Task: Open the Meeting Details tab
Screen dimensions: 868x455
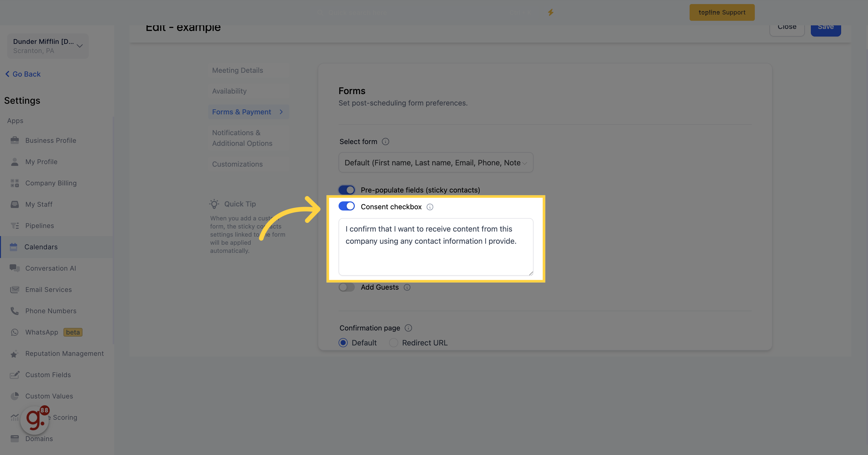Action: (x=238, y=69)
